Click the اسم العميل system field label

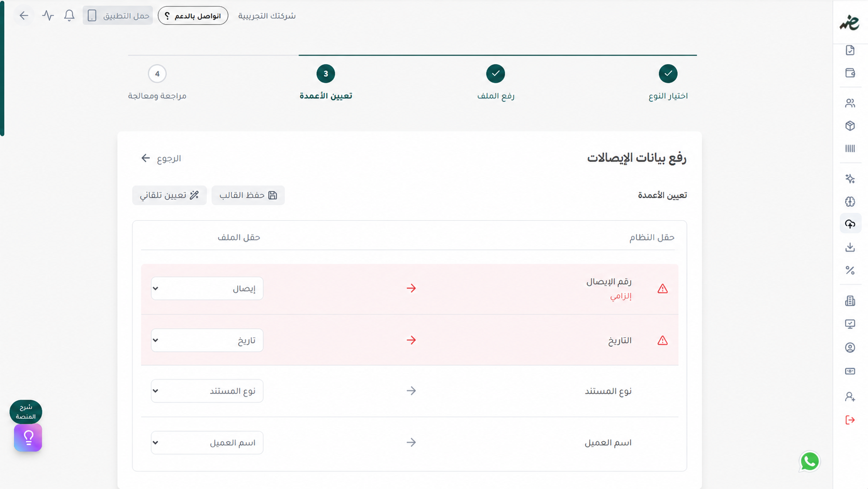click(x=608, y=443)
